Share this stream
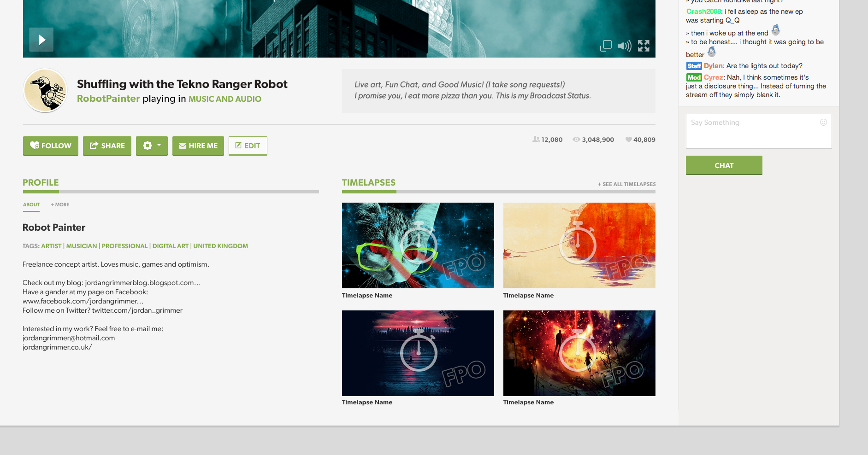The image size is (868, 455). 107,146
